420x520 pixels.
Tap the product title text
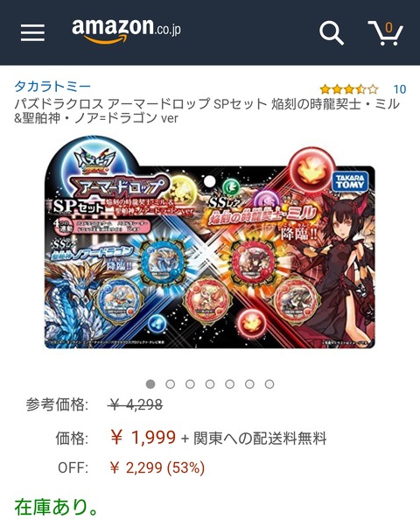(x=206, y=111)
